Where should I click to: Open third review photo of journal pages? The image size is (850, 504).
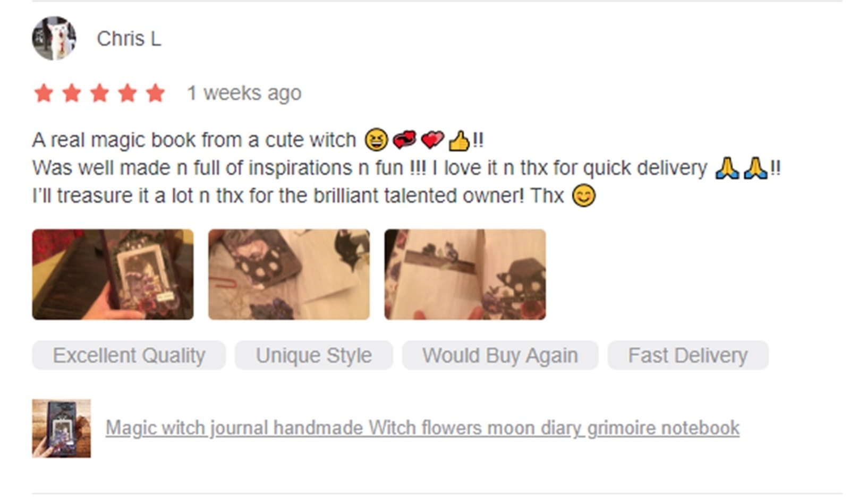[465, 275]
